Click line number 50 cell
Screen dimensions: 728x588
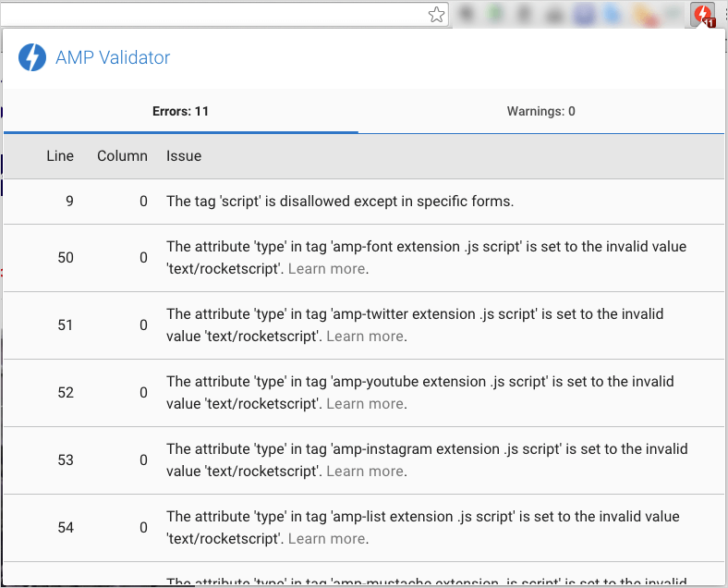(x=66, y=258)
